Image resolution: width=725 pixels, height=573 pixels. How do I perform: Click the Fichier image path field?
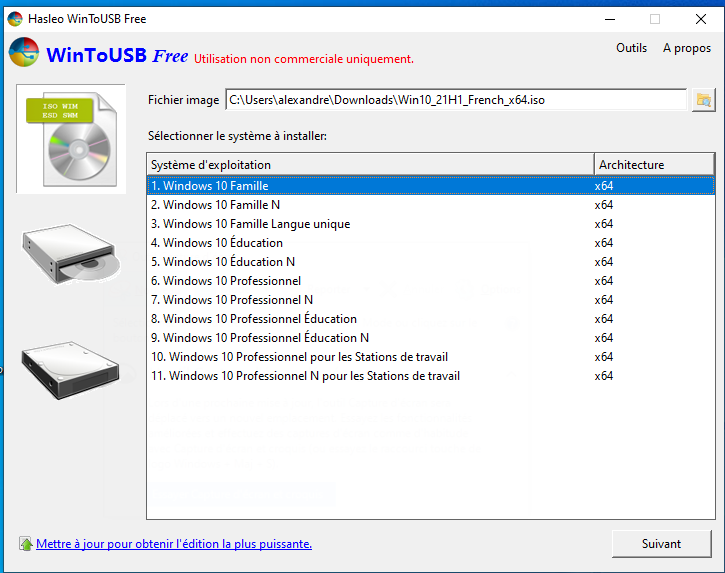pyautogui.click(x=455, y=100)
